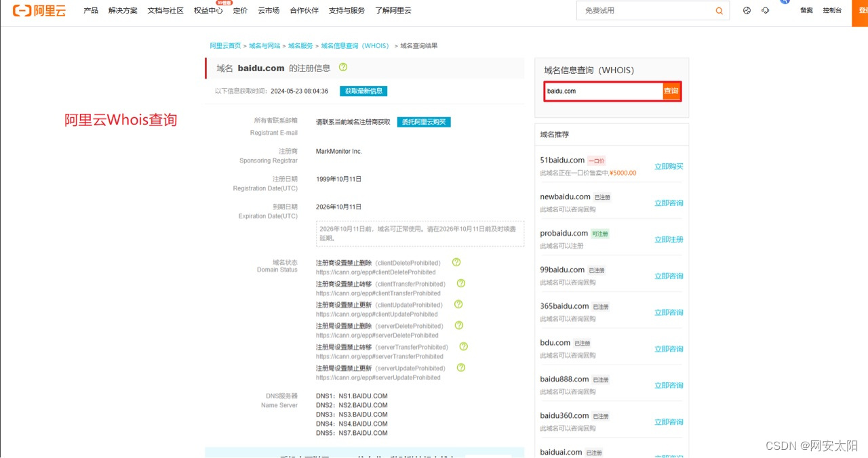Viewport: 868px width, 458px height.
Task: Click 立即咨询 for 99baidu.com
Action: click(669, 276)
